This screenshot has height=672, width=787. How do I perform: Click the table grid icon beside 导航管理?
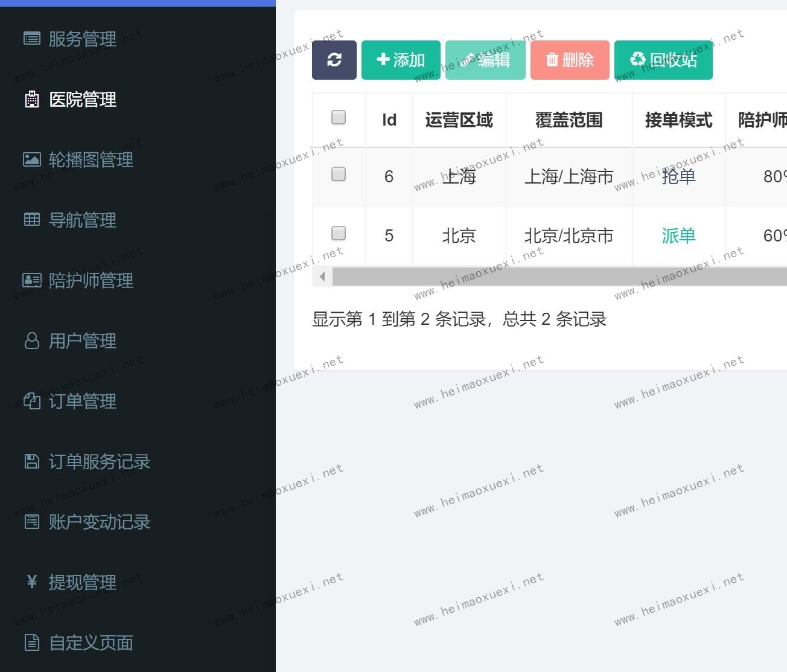pos(31,220)
